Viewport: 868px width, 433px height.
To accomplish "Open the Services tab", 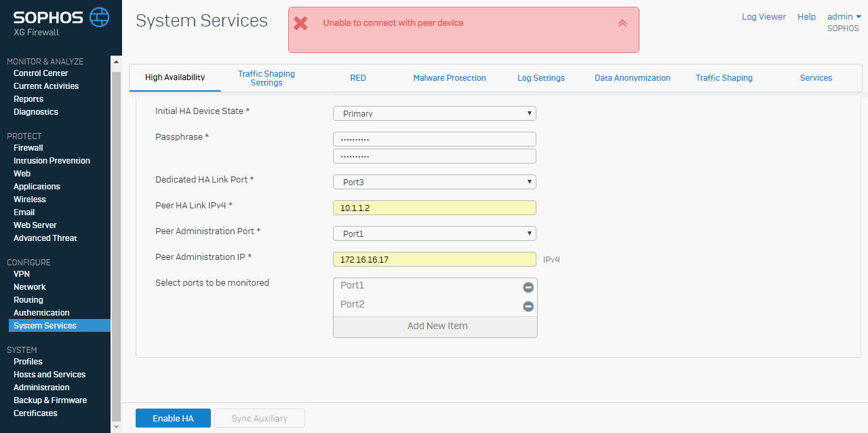I will click(x=816, y=78).
